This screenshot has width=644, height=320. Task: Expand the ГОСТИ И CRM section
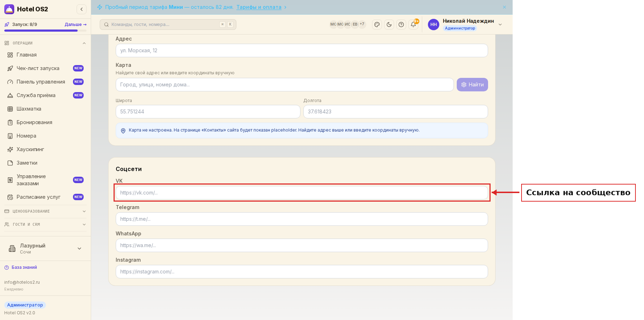coord(45,224)
